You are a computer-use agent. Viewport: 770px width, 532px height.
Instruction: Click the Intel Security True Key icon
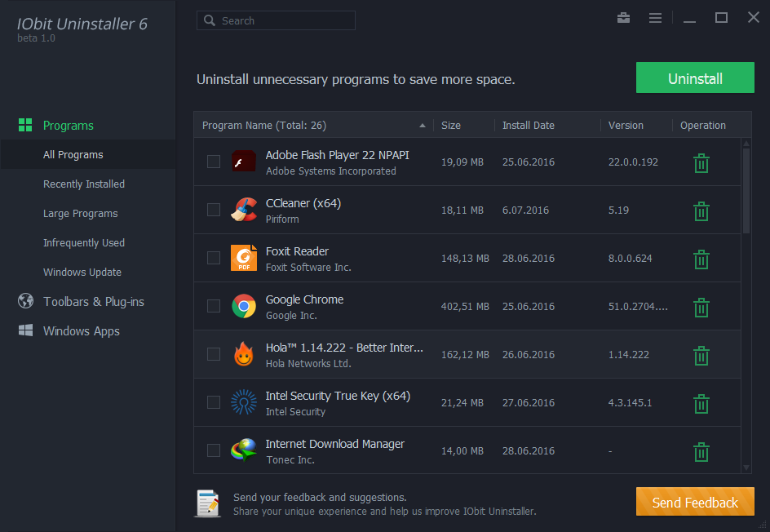click(x=244, y=402)
